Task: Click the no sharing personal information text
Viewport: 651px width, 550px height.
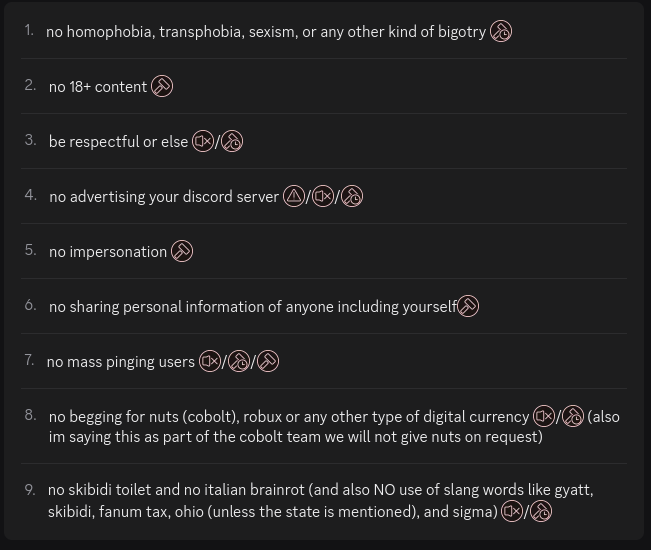Action: [253, 307]
